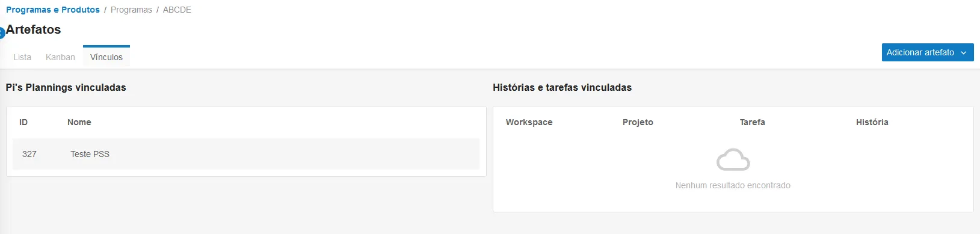Click the 327 ID cell

(29, 154)
